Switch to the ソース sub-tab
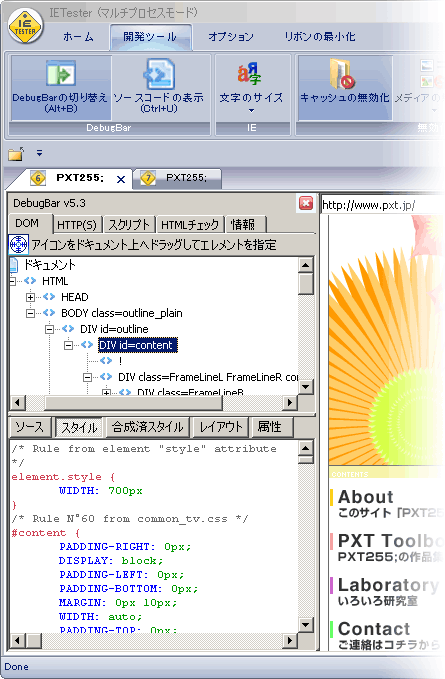This screenshot has height=679, width=445. pos(30,427)
